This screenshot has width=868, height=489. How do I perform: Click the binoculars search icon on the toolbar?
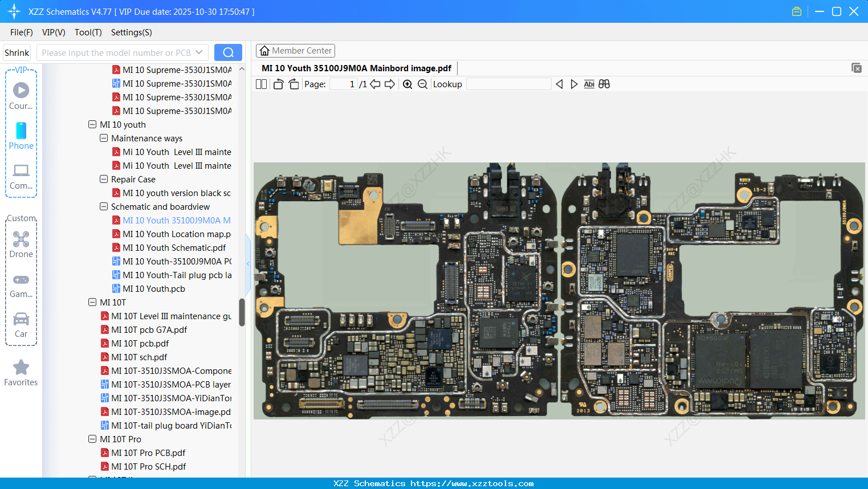[x=604, y=84]
